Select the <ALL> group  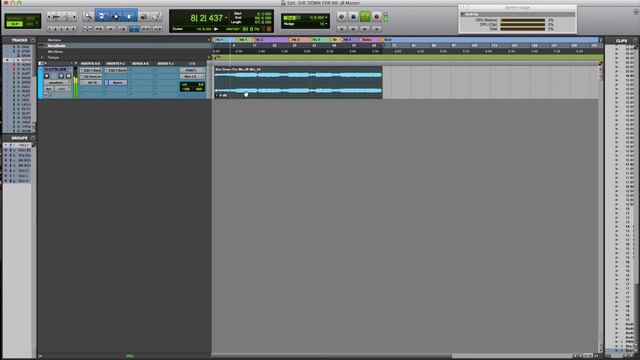pyautogui.click(x=23, y=145)
